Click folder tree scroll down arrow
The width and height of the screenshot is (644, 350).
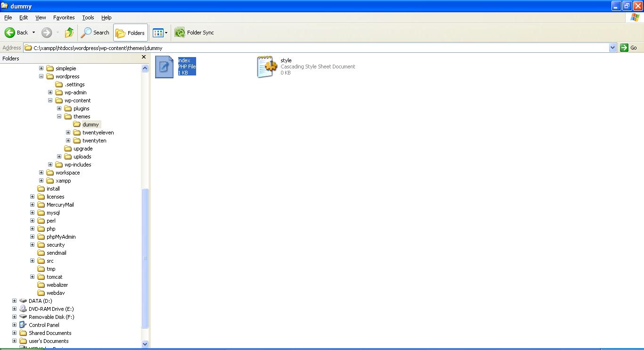click(x=145, y=344)
